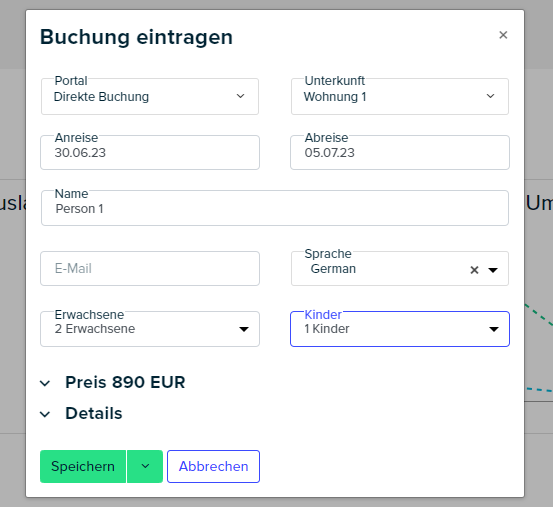This screenshot has height=507, width=553.
Task: Click the Preis 890 EUR heading
Action: pyautogui.click(x=125, y=383)
